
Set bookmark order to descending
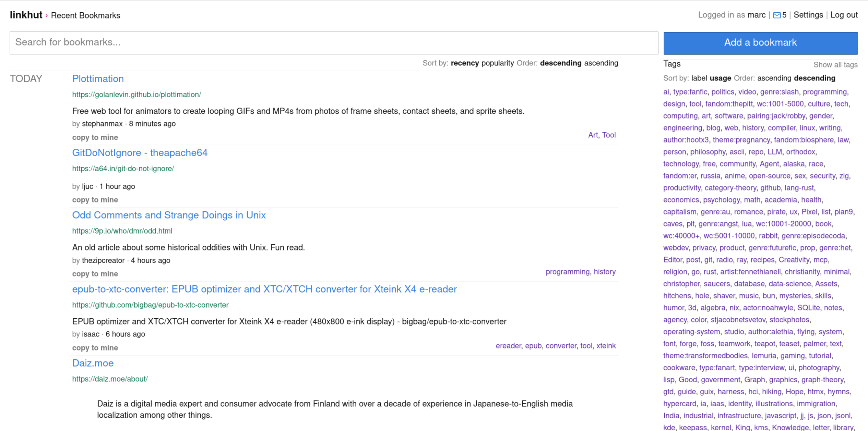(x=560, y=63)
